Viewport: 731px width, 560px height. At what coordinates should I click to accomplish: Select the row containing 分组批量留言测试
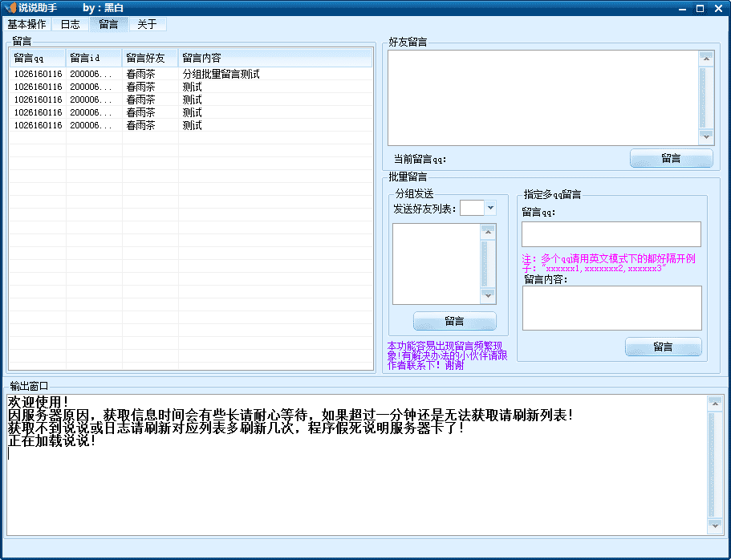click(193, 74)
